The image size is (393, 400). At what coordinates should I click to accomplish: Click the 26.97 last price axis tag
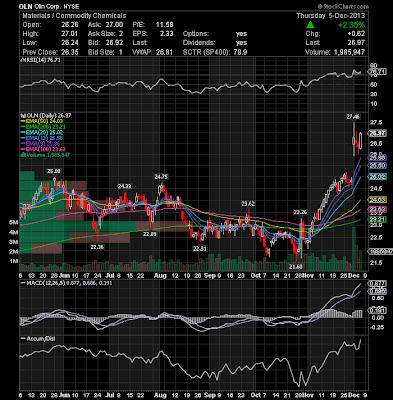click(x=377, y=133)
